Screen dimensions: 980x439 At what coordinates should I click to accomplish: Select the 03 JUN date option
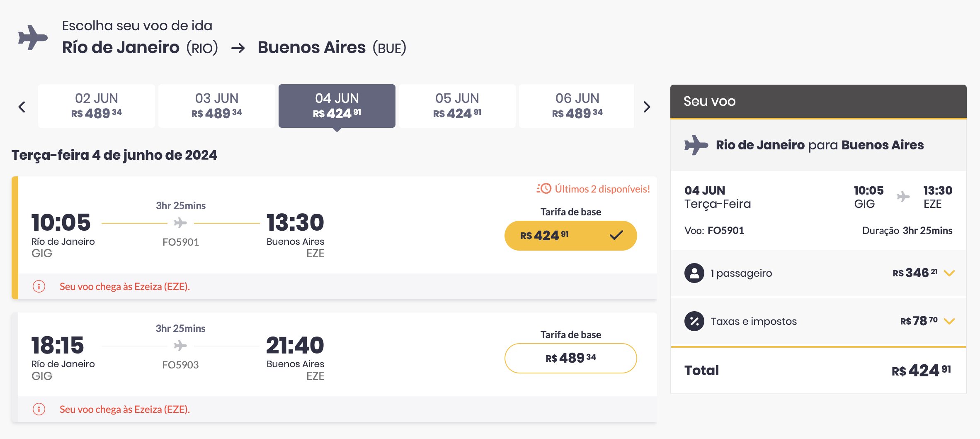tap(217, 106)
